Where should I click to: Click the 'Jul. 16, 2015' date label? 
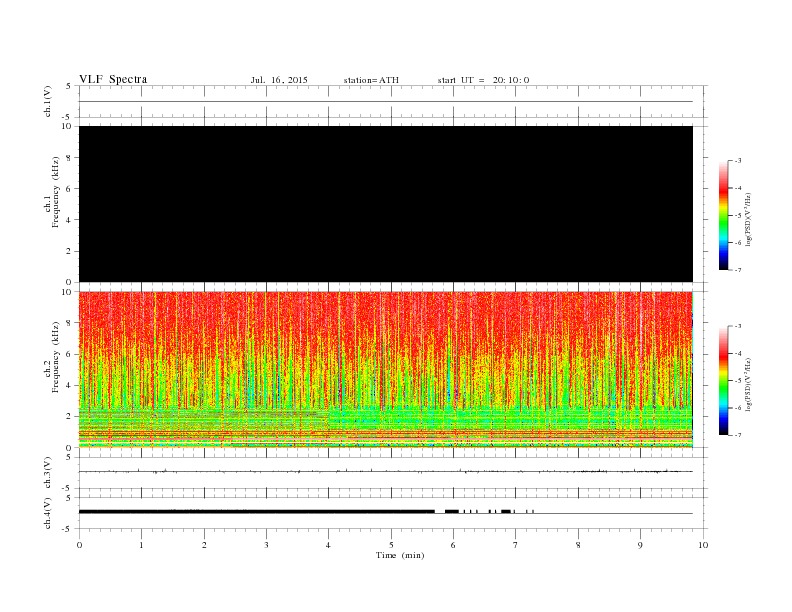pyautogui.click(x=279, y=80)
